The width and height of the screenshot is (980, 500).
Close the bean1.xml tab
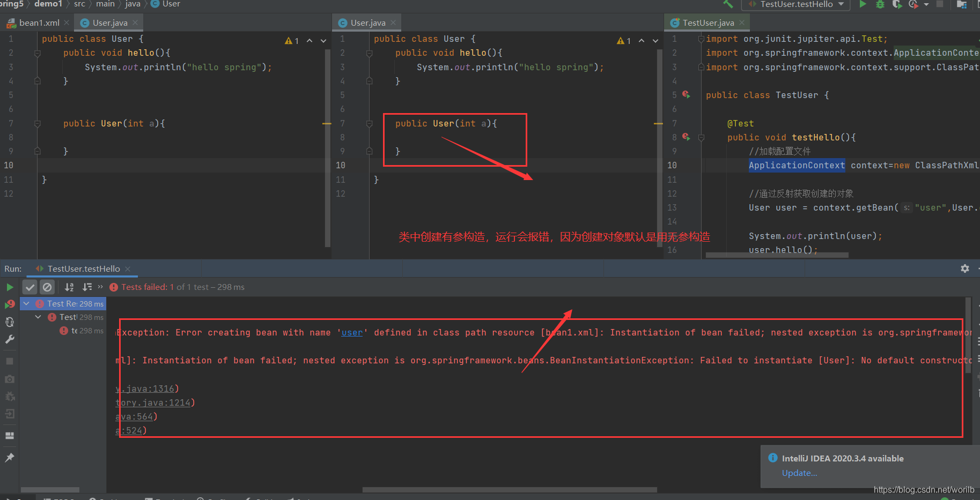point(67,23)
